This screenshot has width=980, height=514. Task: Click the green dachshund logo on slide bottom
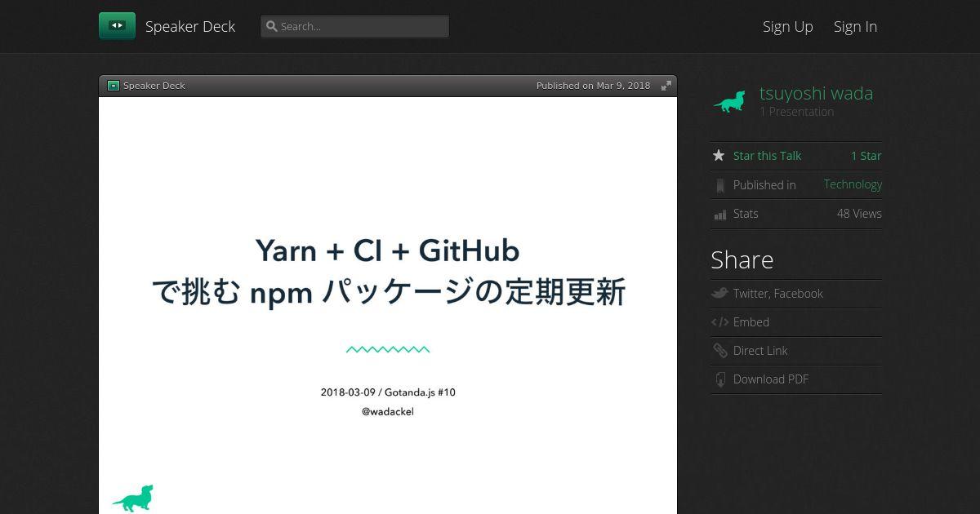click(x=132, y=498)
